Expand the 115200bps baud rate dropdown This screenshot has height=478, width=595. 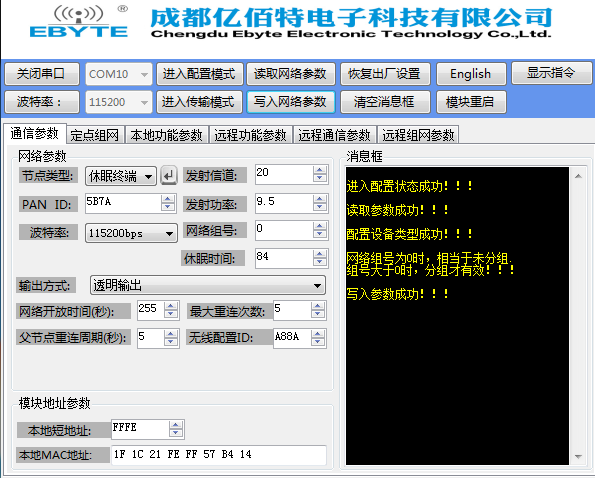pos(131,233)
